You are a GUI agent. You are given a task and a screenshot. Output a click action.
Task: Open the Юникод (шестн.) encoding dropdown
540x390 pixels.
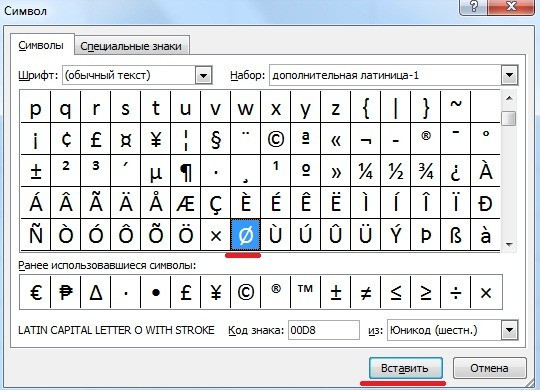pyautogui.click(x=510, y=330)
